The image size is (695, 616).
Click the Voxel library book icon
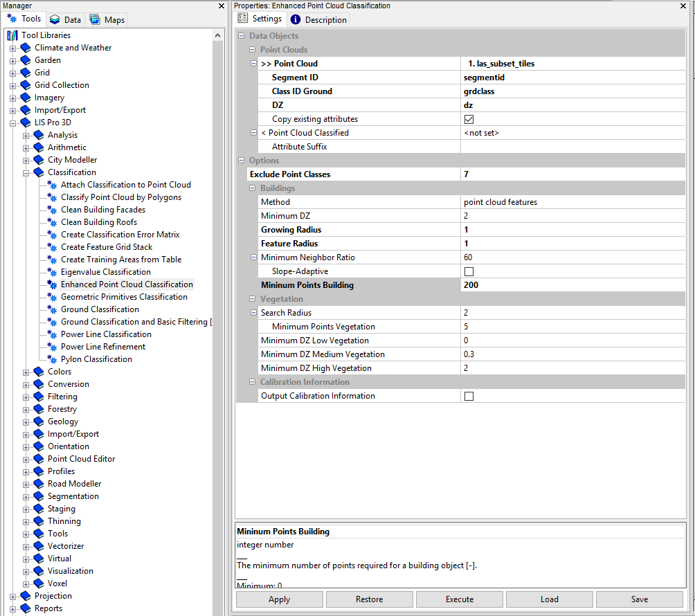[39, 583]
